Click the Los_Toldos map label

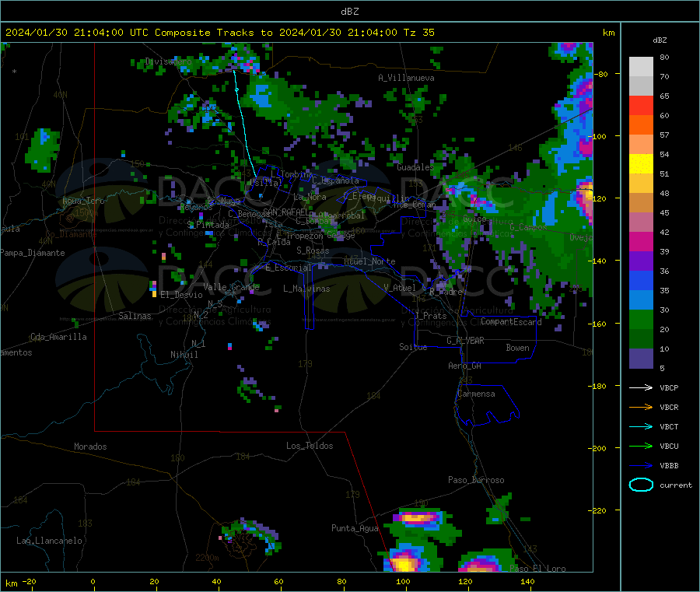coord(310,446)
